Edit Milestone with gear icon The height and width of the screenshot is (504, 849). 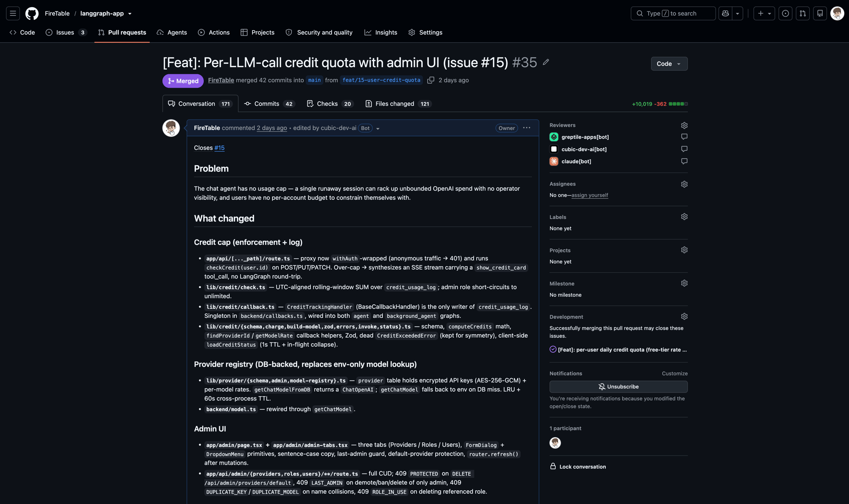coord(684,283)
